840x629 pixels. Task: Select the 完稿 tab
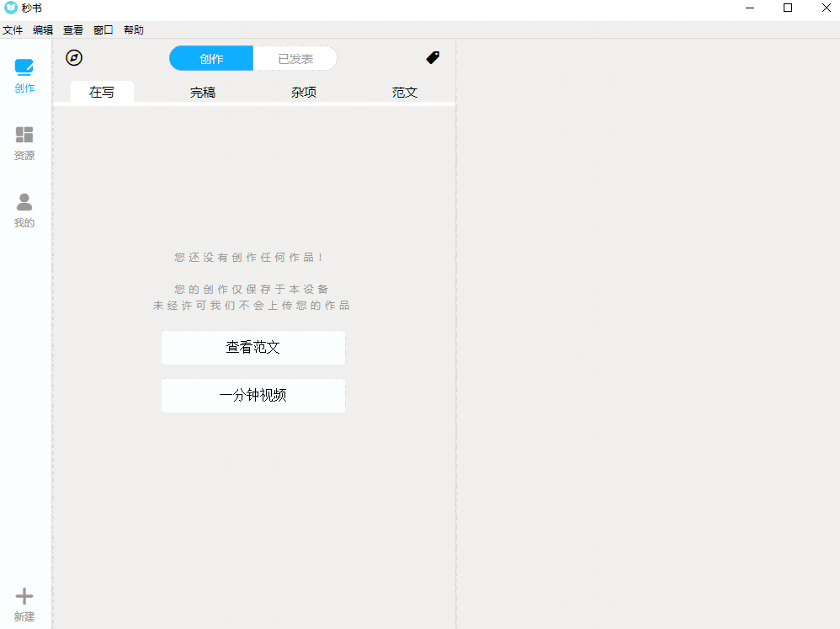(202, 92)
